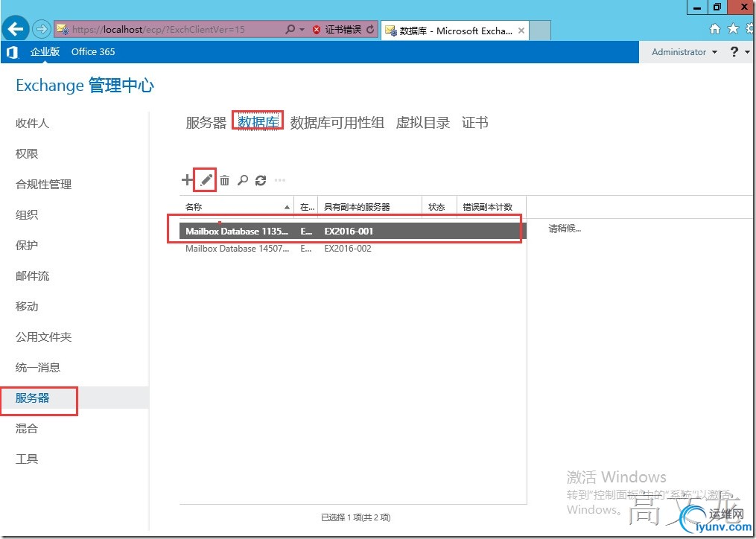
Task: Click the Office logo icon in header
Action: click(12, 52)
